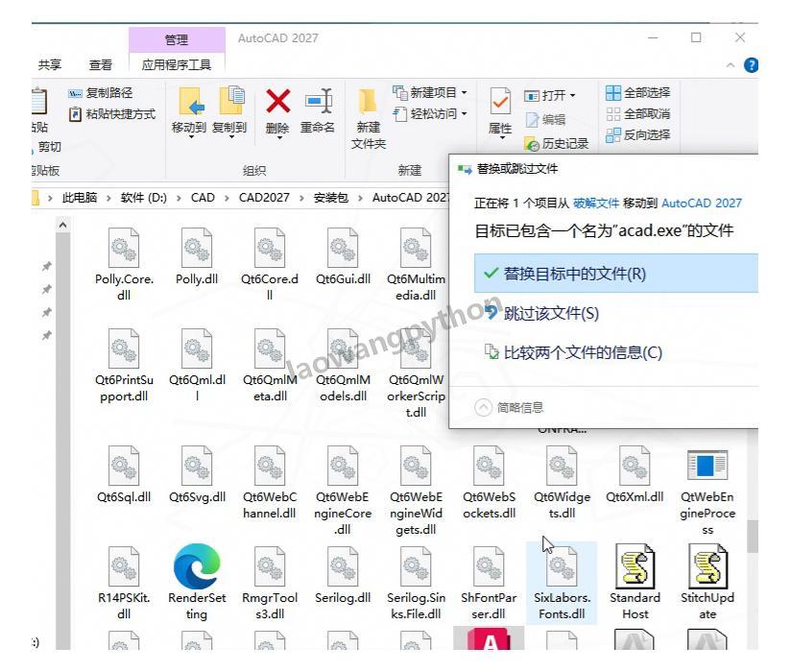Image resolution: width=790 pixels, height=672 pixels.
Task: Select the RenderSetting Edge-icon file
Action: [x=197, y=583]
